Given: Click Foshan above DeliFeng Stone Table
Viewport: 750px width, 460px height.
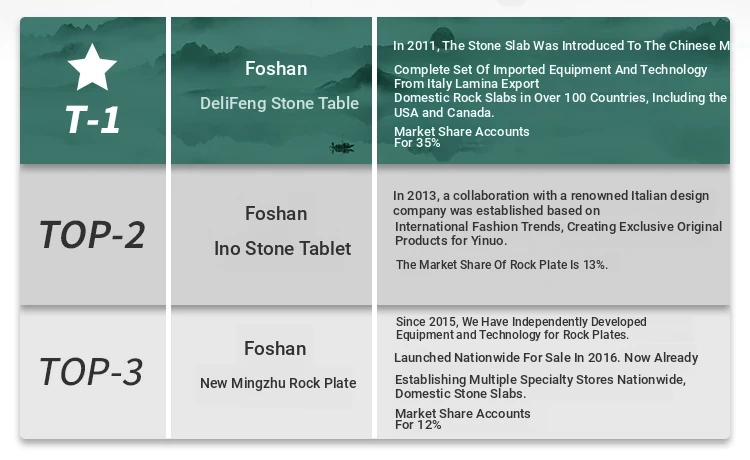Looking at the screenshot, I should point(276,69).
